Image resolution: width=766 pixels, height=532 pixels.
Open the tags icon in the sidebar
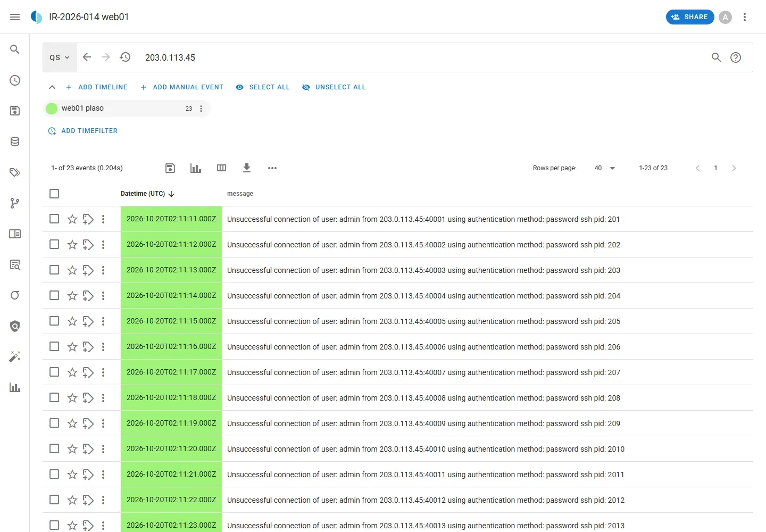(15, 172)
